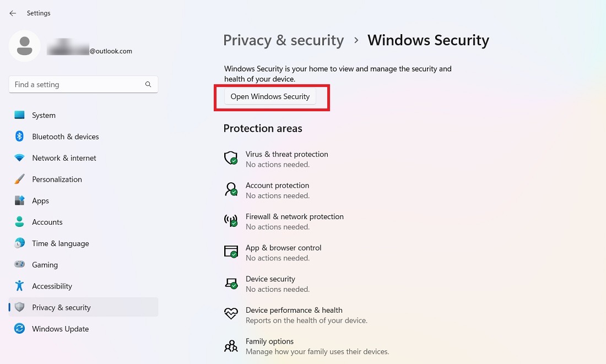Viewport: 606px width, 364px height.
Task: Select the Device security icon
Action: 230,283
